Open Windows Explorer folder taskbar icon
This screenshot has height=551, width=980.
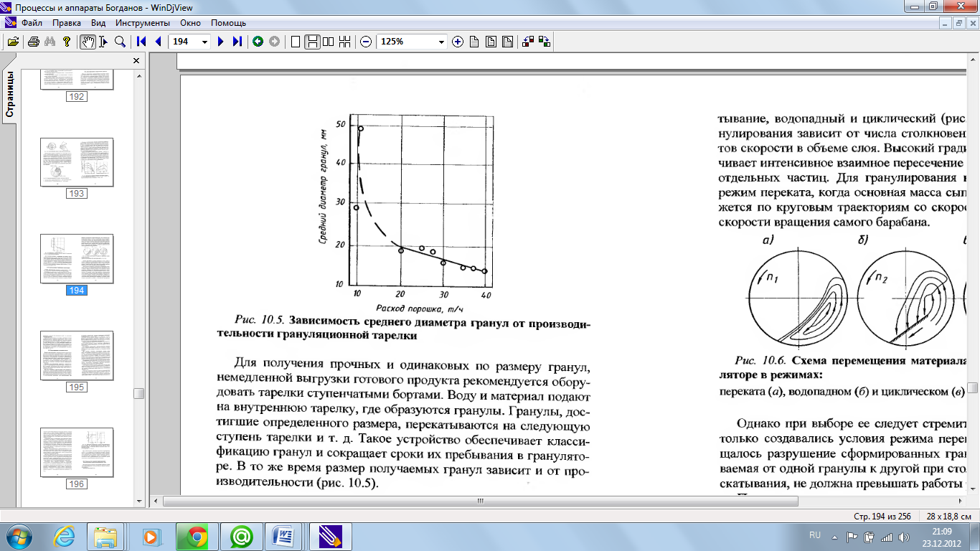[107, 537]
